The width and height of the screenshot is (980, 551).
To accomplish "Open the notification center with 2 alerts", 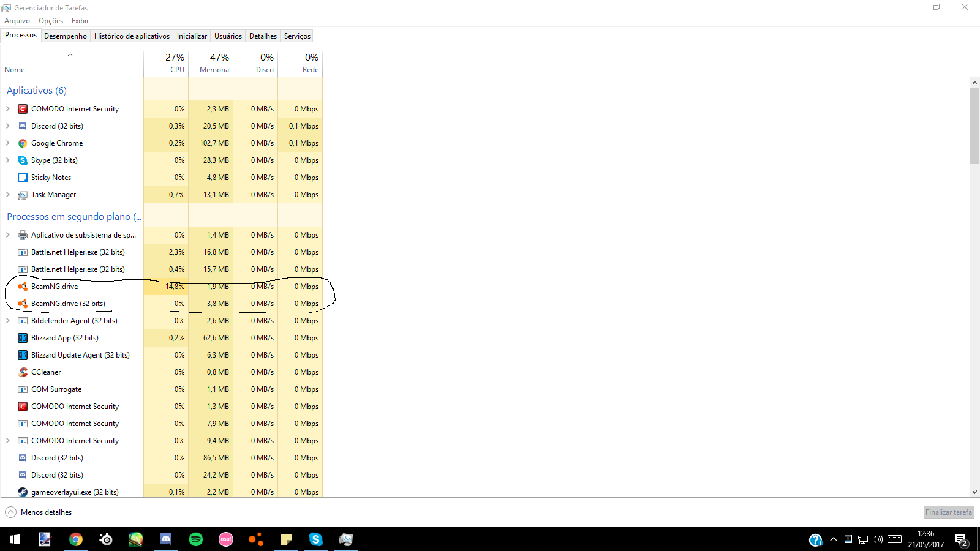I will click(x=961, y=540).
